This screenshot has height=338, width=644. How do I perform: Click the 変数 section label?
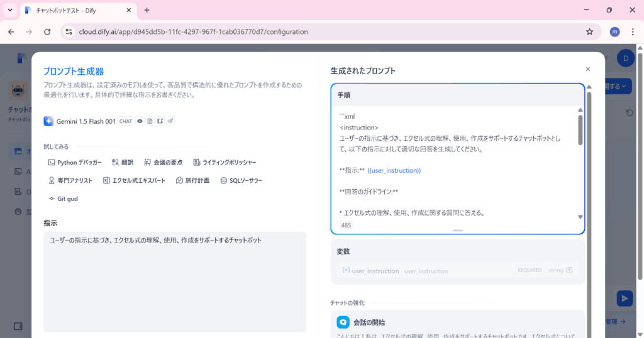[343, 251]
